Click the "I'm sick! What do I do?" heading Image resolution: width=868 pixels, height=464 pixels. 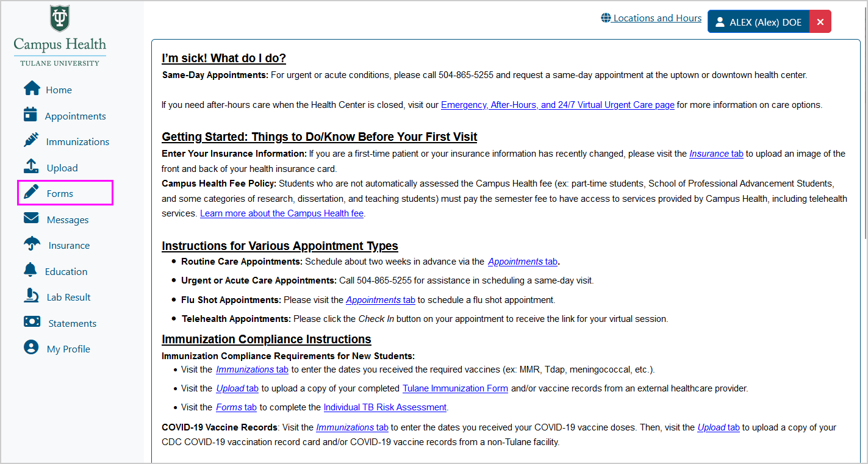point(224,58)
